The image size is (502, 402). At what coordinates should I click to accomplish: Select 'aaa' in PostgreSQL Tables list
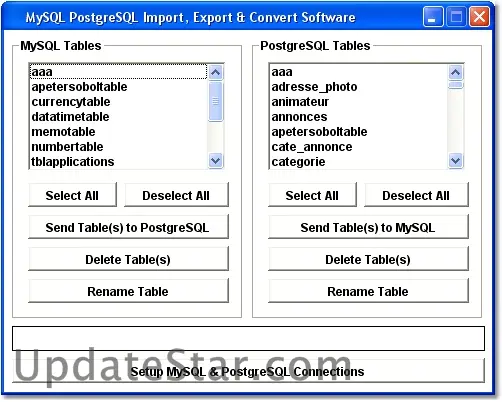pos(358,72)
